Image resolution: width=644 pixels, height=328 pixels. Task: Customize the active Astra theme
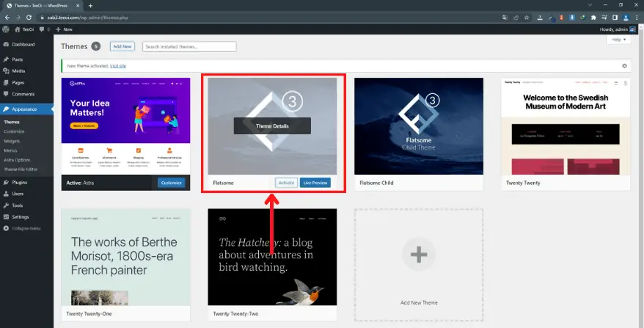point(171,183)
